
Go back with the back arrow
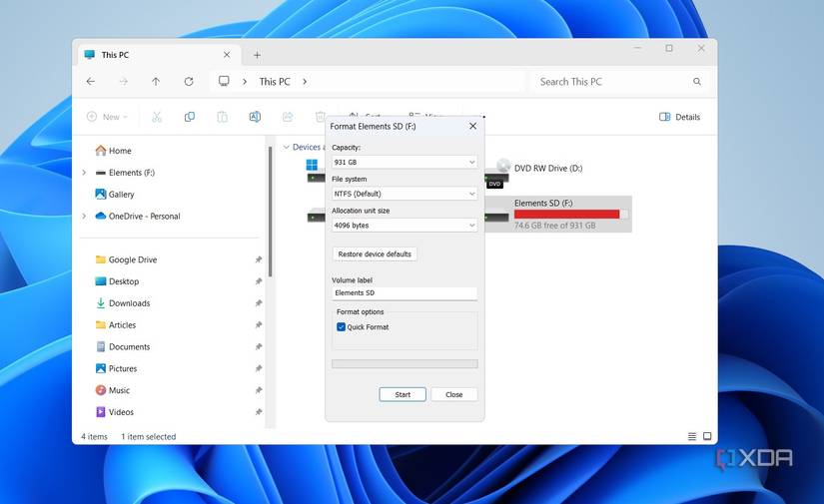(x=90, y=82)
